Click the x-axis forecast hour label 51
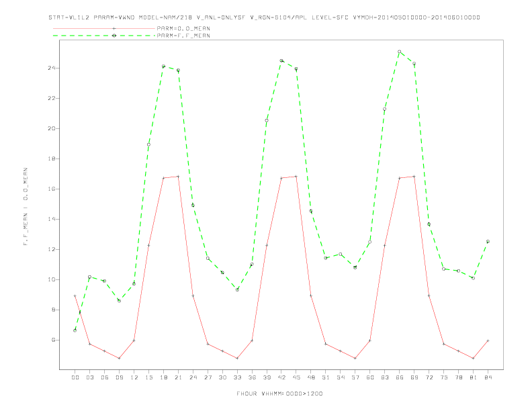The height and width of the screenshot is (411, 532). tap(326, 377)
